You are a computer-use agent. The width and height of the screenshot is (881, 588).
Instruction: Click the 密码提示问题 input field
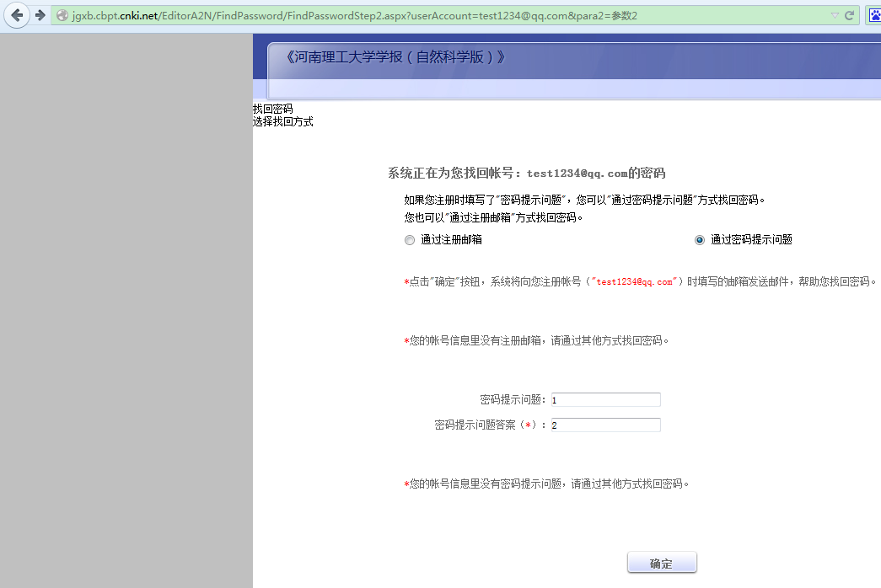pyautogui.click(x=605, y=400)
